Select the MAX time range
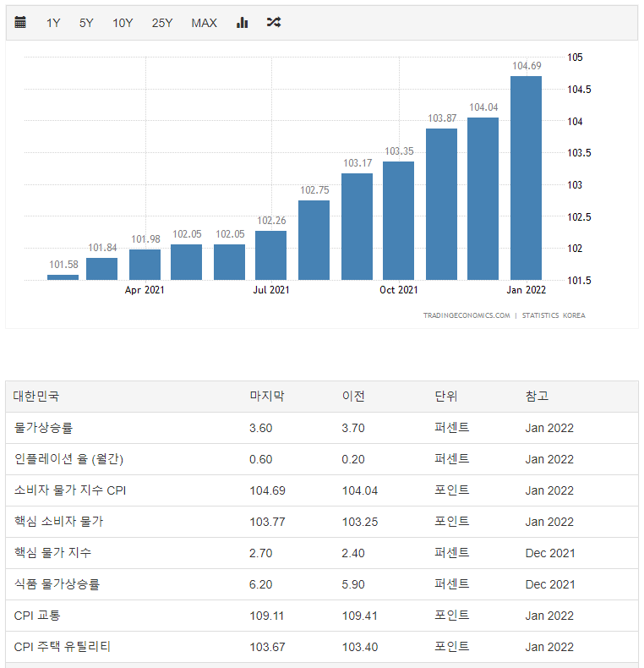Image resolution: width=644 pixels, height=668 pixels. (204, 23)
